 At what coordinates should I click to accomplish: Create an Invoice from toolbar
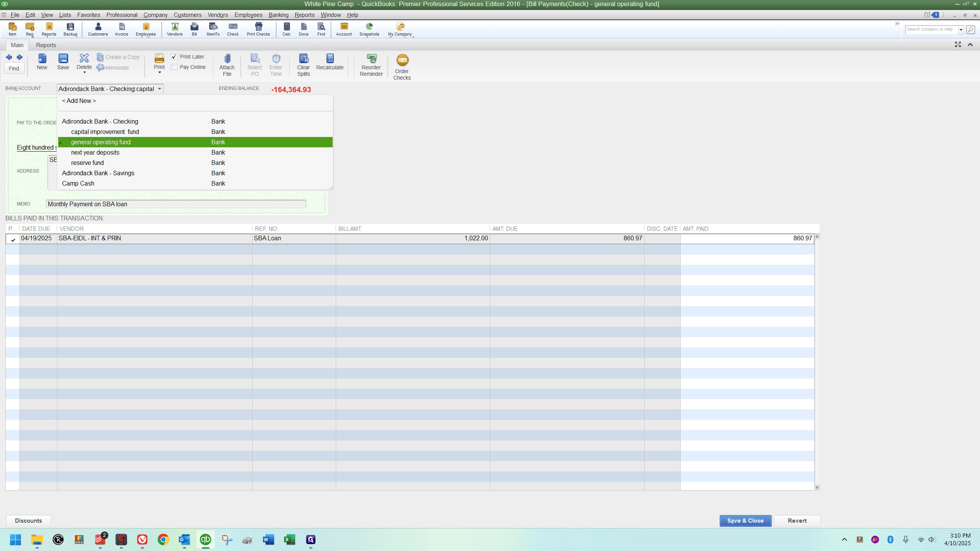[x=122, y=29]
